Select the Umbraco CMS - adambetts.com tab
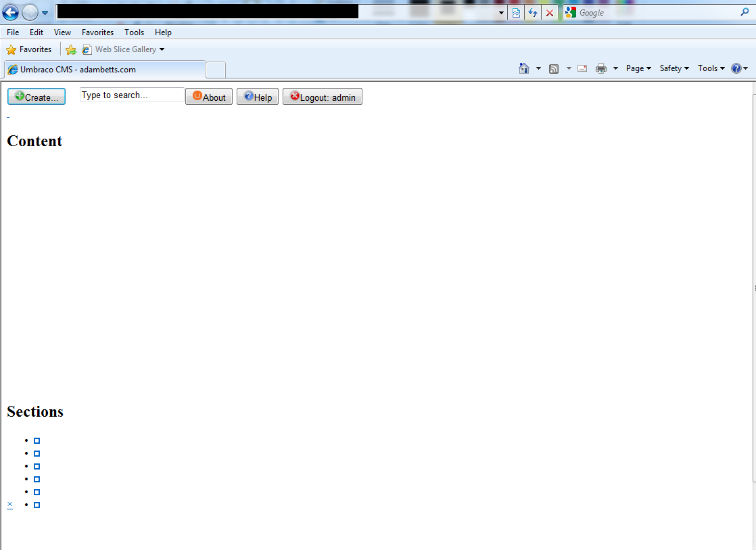Screen dimensions: 756x550 point(105,70)
